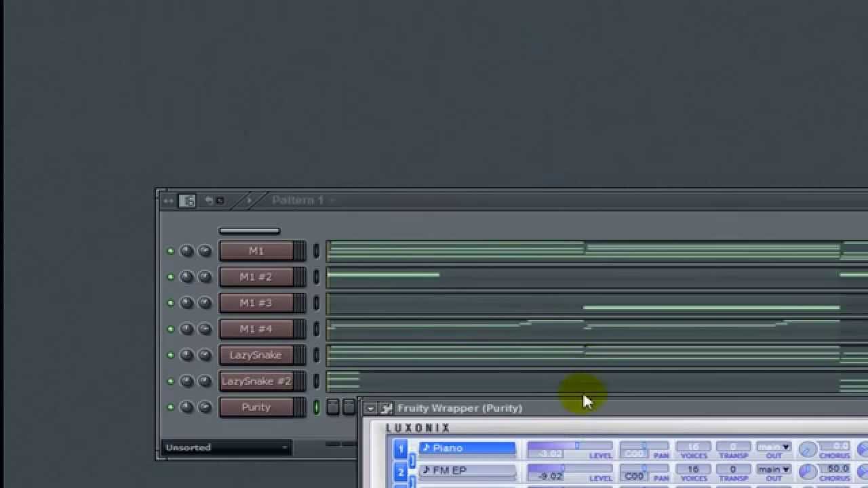Open the M1 #2 channel button
The image size is (868, 488).
[x=256, y=277]
